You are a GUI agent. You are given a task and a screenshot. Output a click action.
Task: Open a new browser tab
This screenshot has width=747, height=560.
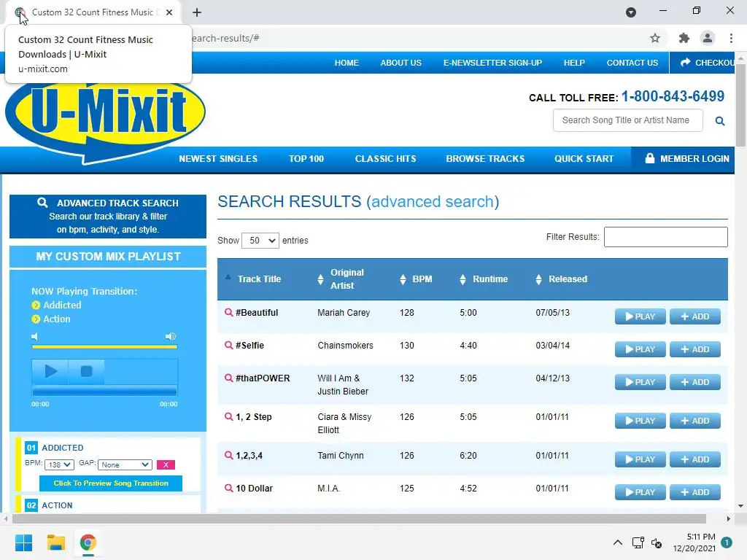(197, 12)
